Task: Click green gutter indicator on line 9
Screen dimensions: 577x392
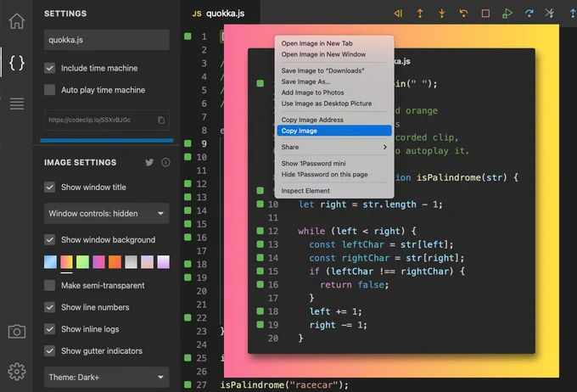Action: [x=188, y=143]
